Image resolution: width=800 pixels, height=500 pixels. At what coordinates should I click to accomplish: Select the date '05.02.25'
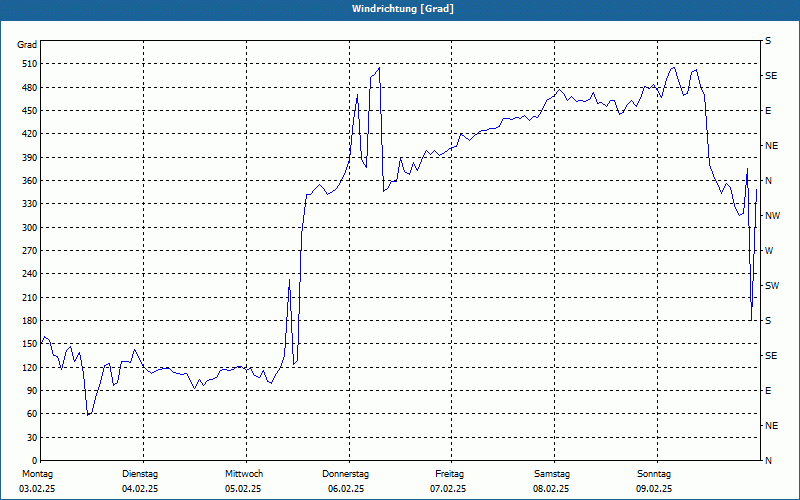[x=243, y=489]
